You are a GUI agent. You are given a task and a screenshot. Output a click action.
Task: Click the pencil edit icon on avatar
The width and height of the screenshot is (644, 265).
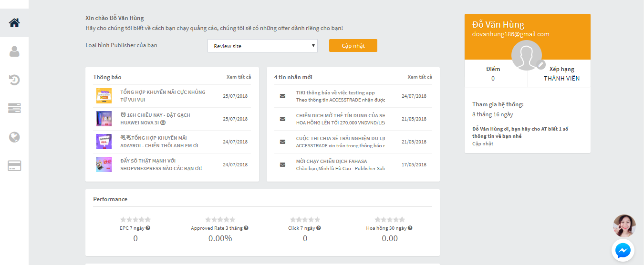click(x=540, y=64)
